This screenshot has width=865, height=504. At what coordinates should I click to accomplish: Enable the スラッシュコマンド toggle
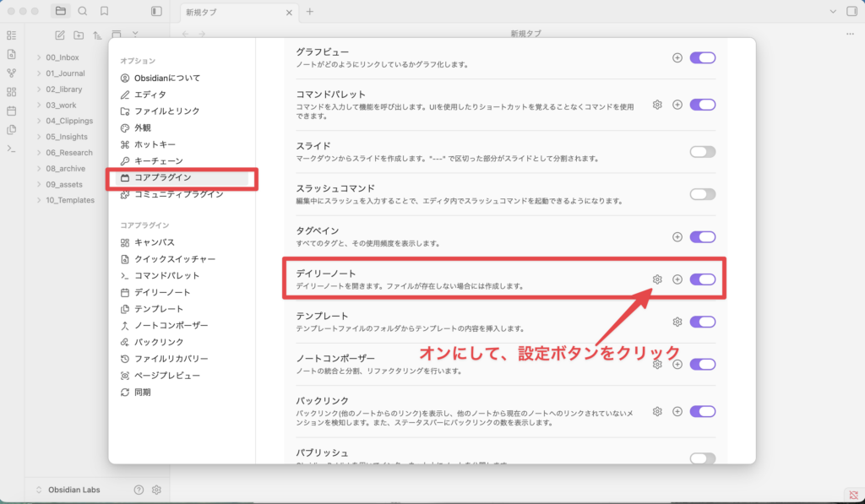click(703, 194)
